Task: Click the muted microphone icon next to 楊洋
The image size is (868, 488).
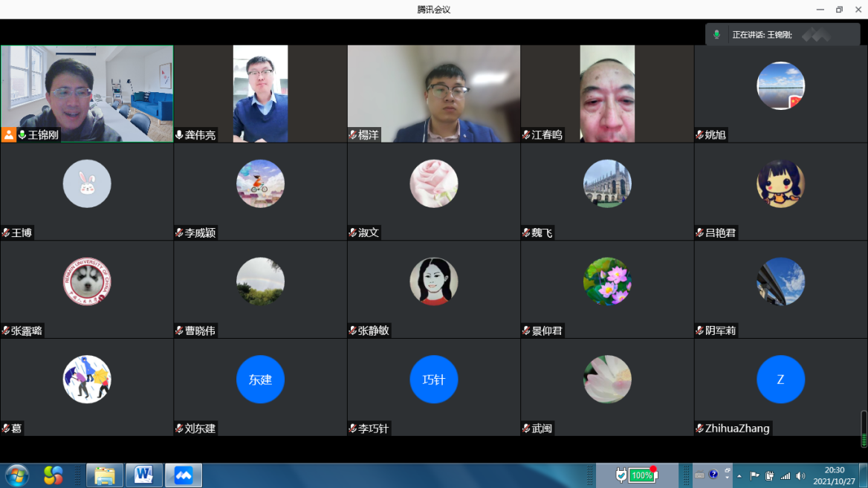Action: [353, 134]
